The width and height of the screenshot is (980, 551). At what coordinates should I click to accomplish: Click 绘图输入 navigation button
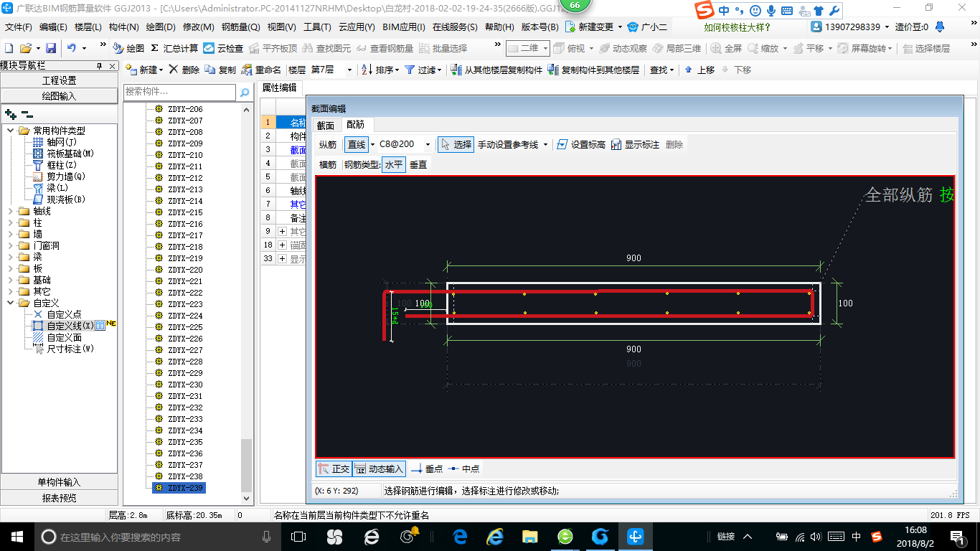point(59,95)
